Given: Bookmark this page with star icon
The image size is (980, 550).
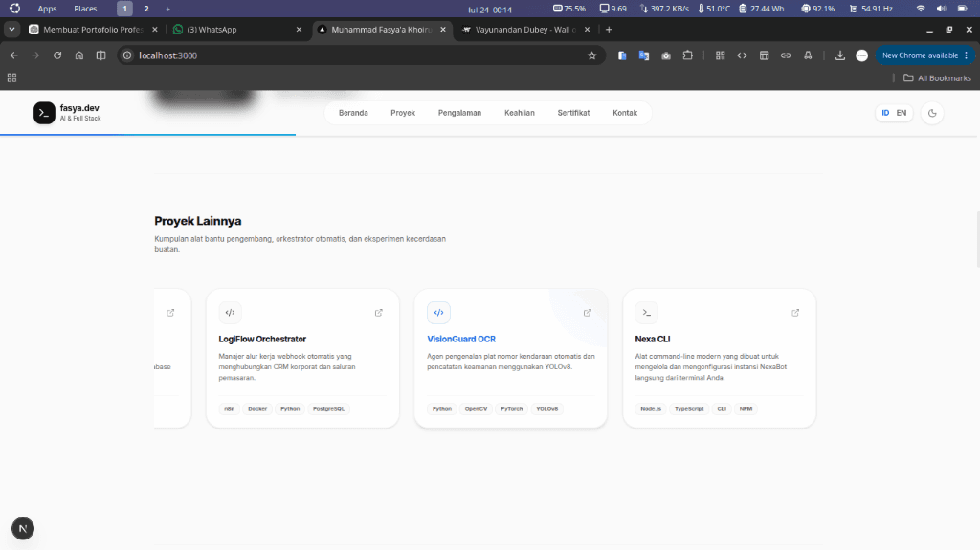Looking at the screenshot, I should 591,55.
